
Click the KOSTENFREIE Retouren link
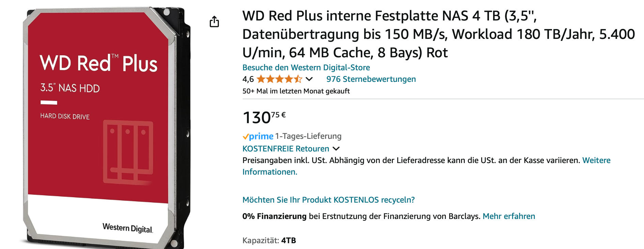click(286, 149)
